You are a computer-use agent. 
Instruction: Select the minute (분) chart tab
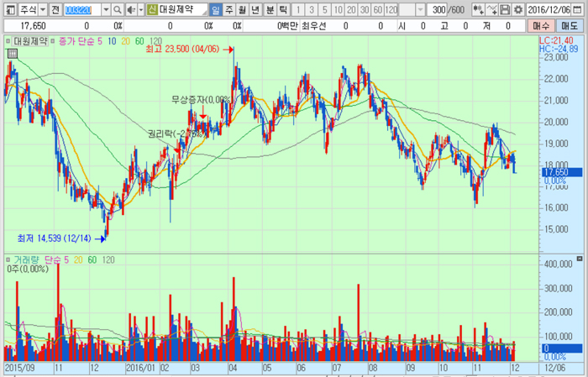tap(270, 10)
